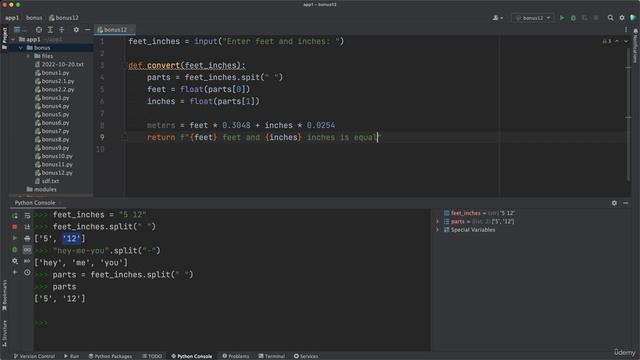Run the bonus12 configuration with green play

pyautogui.click(x=562, y=18)
